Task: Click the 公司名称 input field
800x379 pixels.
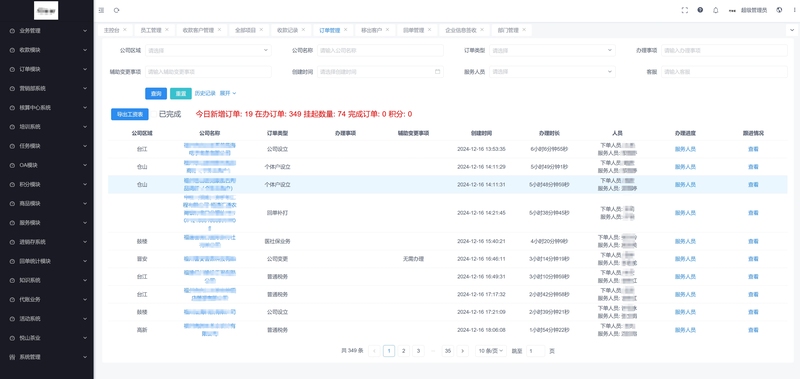Action: click(x=380, y=50)
